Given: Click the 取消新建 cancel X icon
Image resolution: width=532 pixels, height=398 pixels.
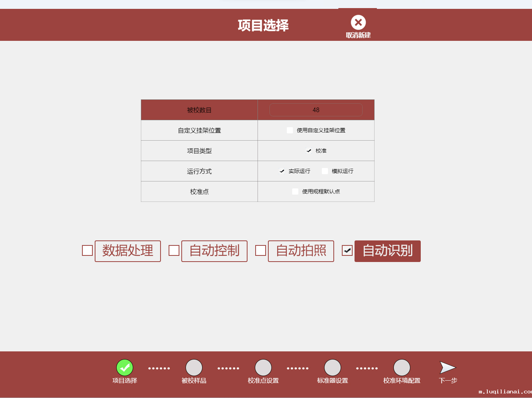Looking at the screenshot, I should point(358,23).
